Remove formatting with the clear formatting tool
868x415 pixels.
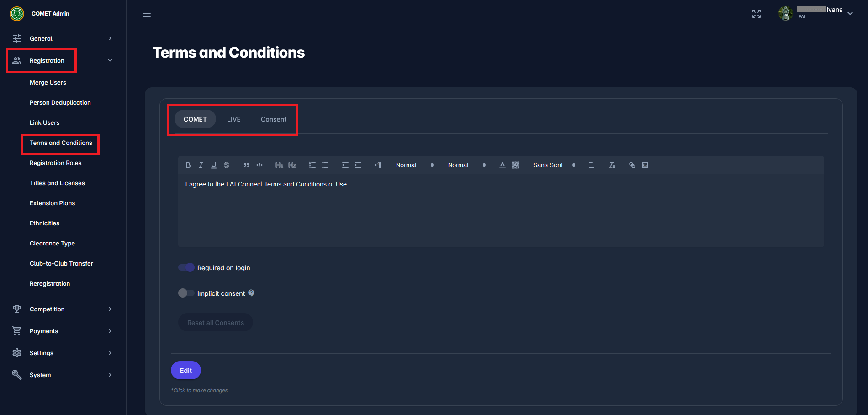612,165
